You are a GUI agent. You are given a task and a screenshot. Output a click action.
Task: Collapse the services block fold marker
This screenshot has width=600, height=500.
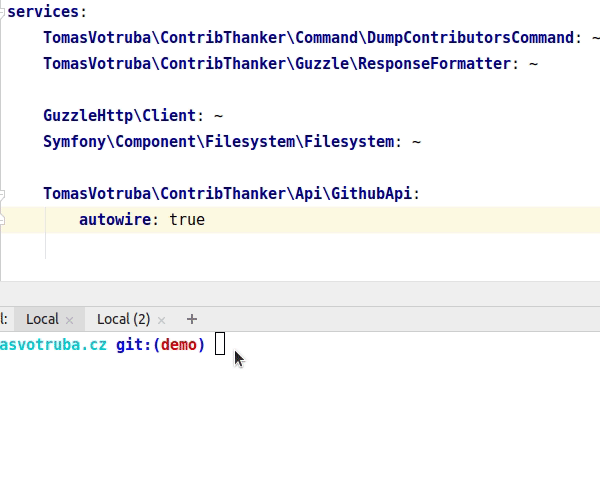(2, 13)
